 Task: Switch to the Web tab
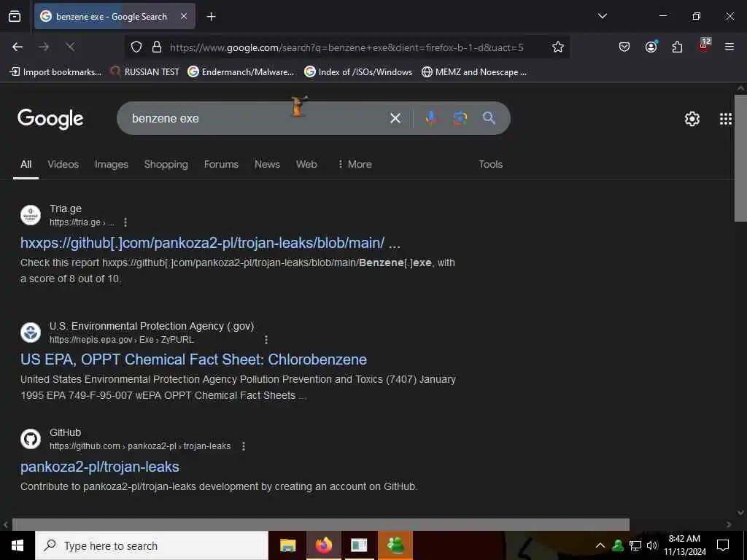[306, 164]
